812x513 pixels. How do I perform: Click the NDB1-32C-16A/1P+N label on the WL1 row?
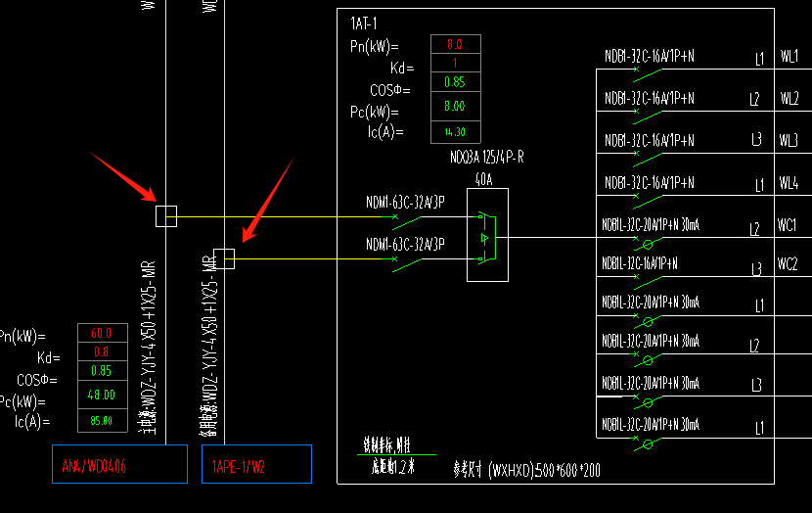click(650, 56)
